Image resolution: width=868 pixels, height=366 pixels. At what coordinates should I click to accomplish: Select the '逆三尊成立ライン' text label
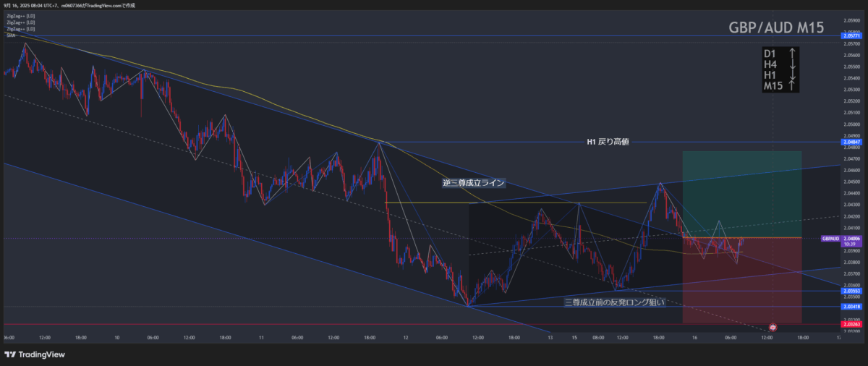point(473,183)
